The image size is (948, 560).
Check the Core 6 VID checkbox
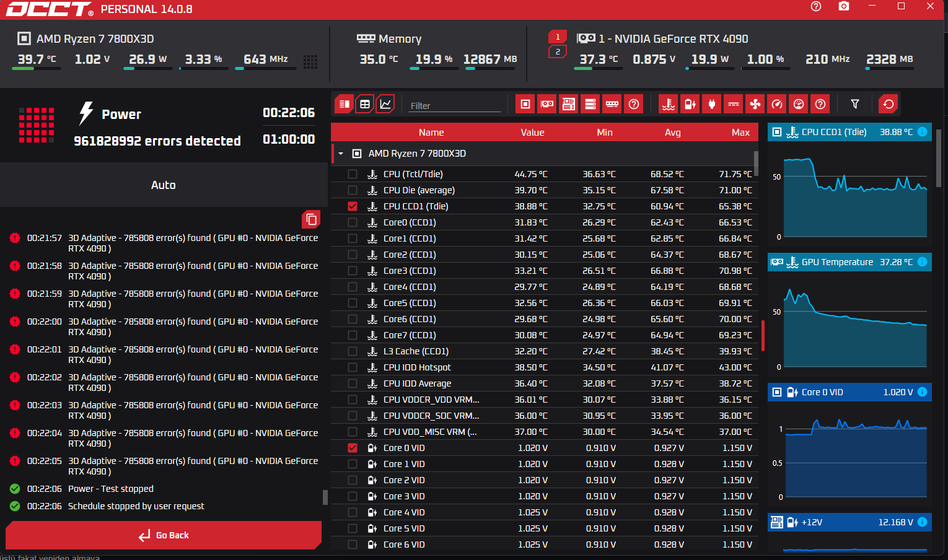[353, 545]
